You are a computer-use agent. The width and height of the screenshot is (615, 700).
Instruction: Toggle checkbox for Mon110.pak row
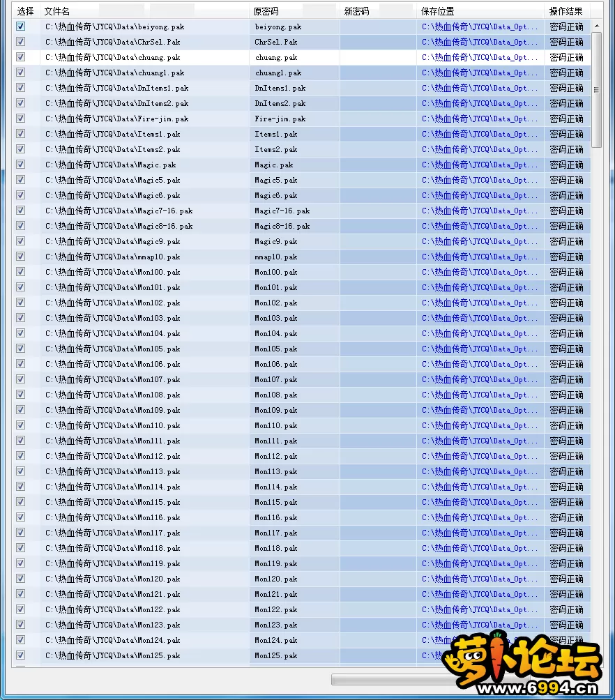point(20,425)
